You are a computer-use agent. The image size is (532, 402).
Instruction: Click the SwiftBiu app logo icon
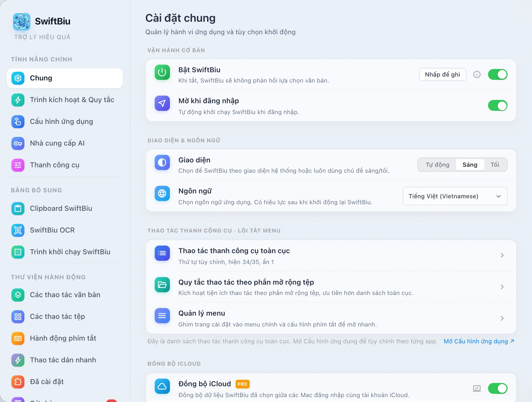point(22,22)
